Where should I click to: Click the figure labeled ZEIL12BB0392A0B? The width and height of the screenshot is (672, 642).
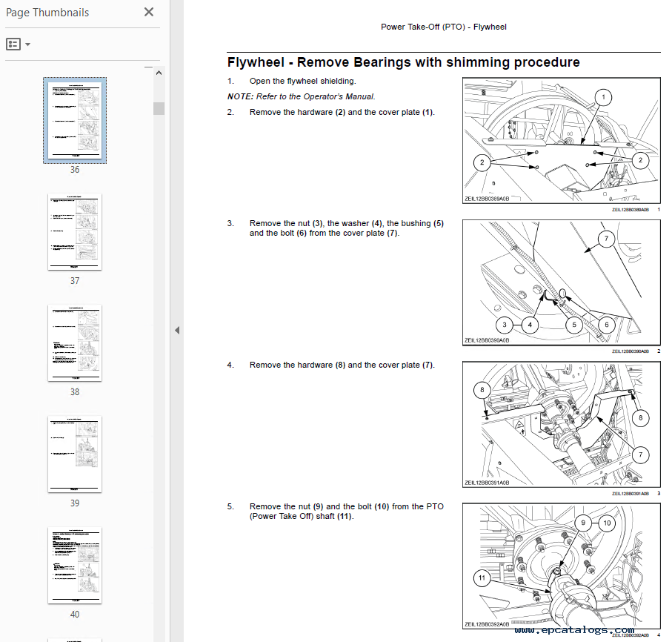coord(562,566)
